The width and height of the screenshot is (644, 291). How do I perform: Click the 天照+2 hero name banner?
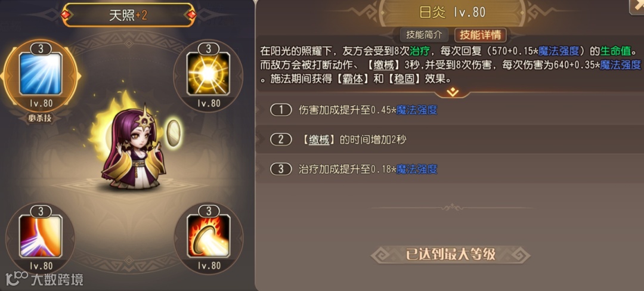129,15
